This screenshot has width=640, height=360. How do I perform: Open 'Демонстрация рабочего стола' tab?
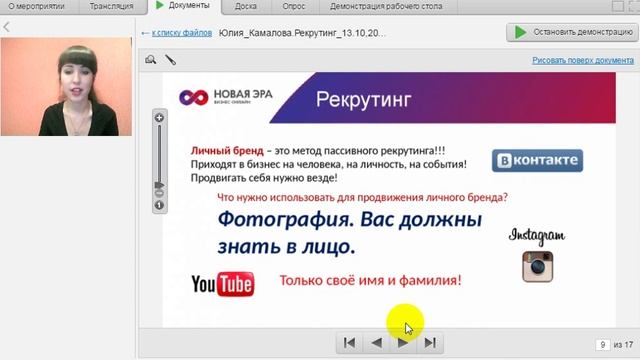coord(386,6)
